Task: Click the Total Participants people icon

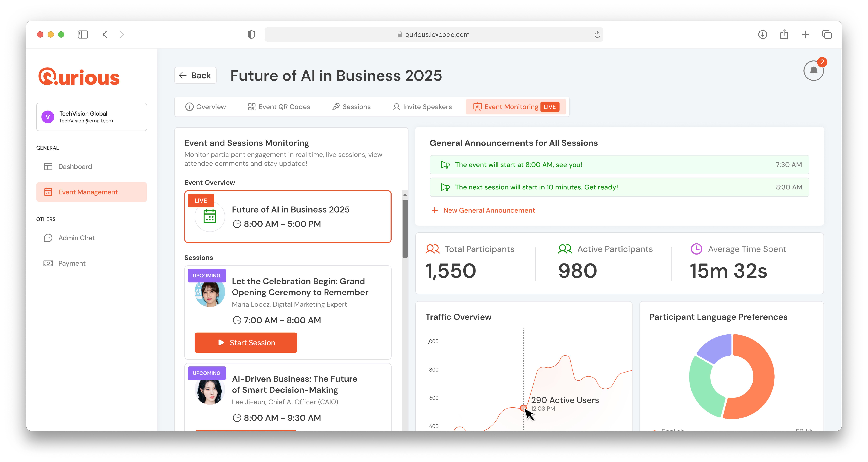Action: click(x=433, y=249)
